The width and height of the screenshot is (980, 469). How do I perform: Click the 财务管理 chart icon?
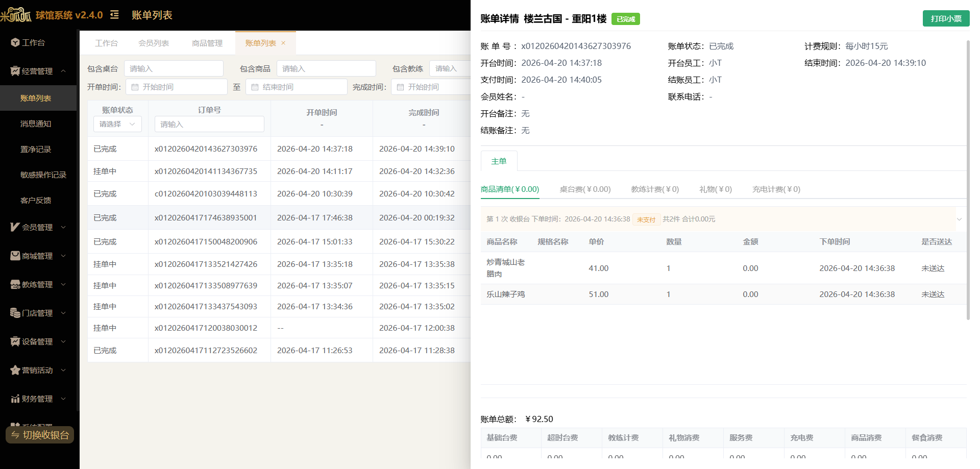click(15, 399)
